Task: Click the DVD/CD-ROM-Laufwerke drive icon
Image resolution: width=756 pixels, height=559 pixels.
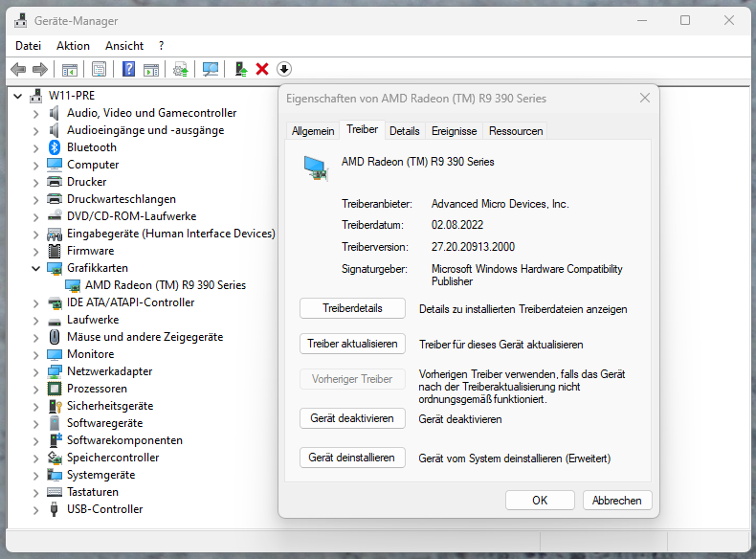Action: tap(55, 215)
